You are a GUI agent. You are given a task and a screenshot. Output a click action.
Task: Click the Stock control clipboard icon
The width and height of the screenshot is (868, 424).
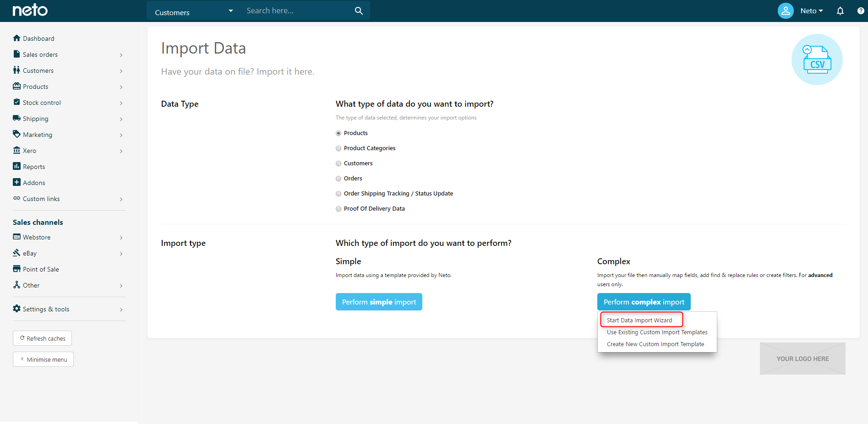click(17, 102)
